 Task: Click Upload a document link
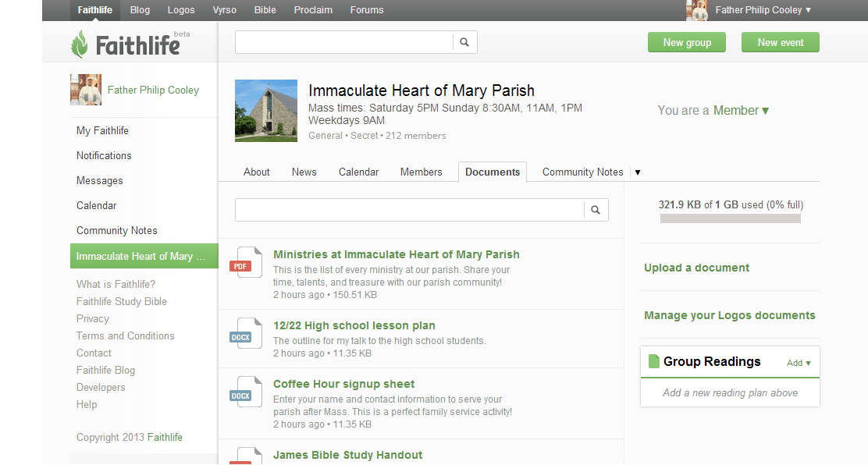tap(696, 268)
